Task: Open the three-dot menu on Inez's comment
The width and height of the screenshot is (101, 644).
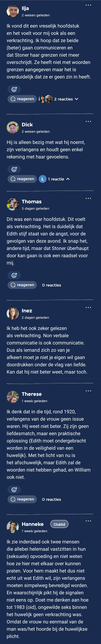Action: [x=88, y=308]
